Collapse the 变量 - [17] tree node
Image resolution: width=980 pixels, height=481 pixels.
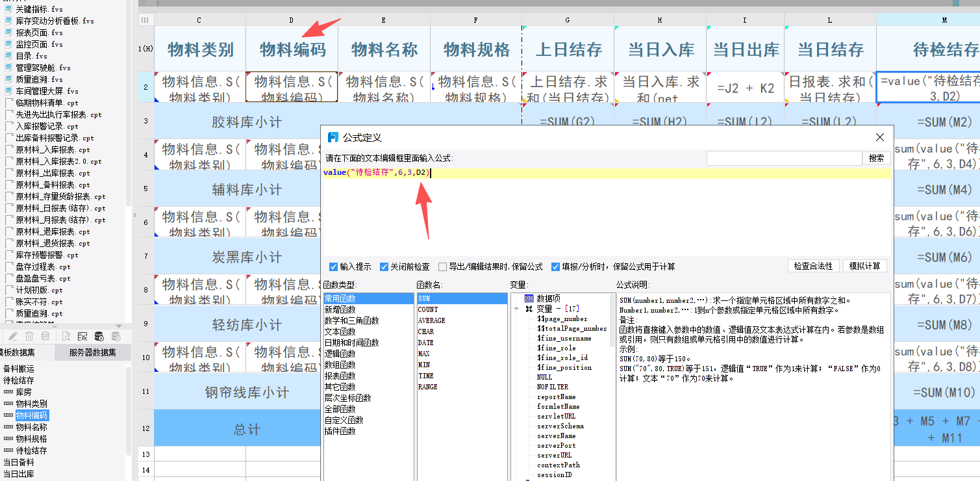click(517, 309)
